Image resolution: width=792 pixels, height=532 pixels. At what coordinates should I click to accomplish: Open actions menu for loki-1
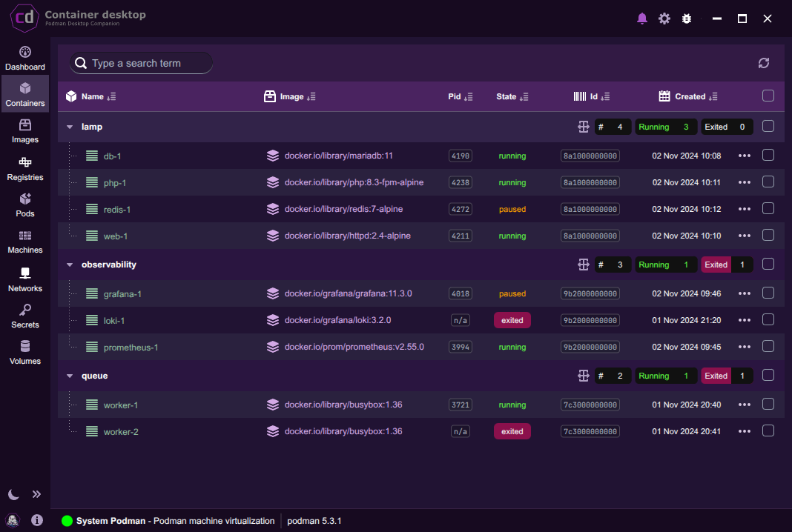[745, 320]
